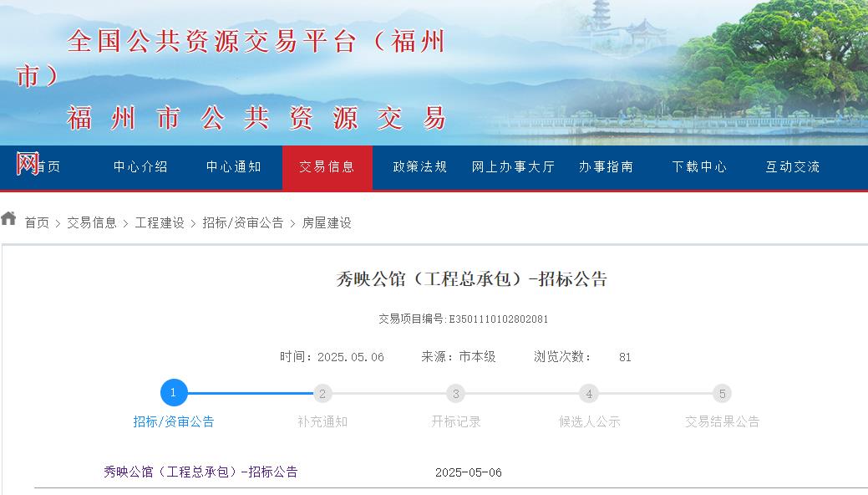Select step 4 circle in progress tracker
The height and width of the screenshot is (495, 868).
point(589,394)
